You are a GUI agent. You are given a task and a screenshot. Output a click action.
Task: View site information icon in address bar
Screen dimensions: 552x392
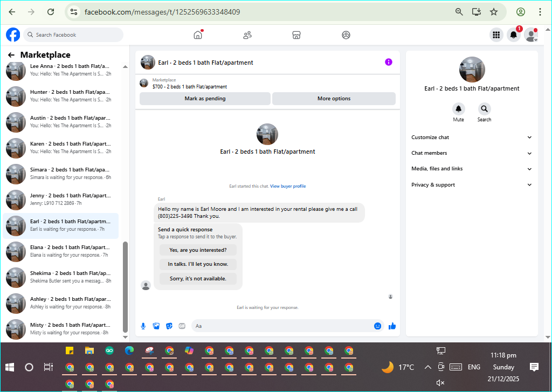pyautogui.click(x=74, y=12)
